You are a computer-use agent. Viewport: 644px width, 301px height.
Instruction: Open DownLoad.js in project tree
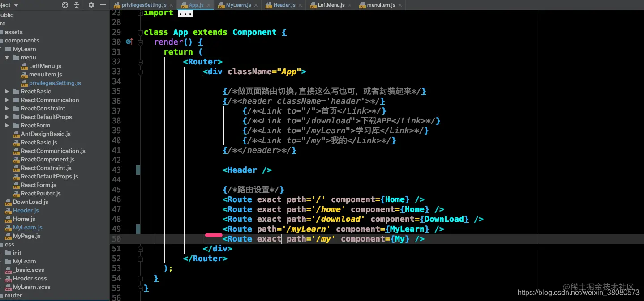(30, 202)
